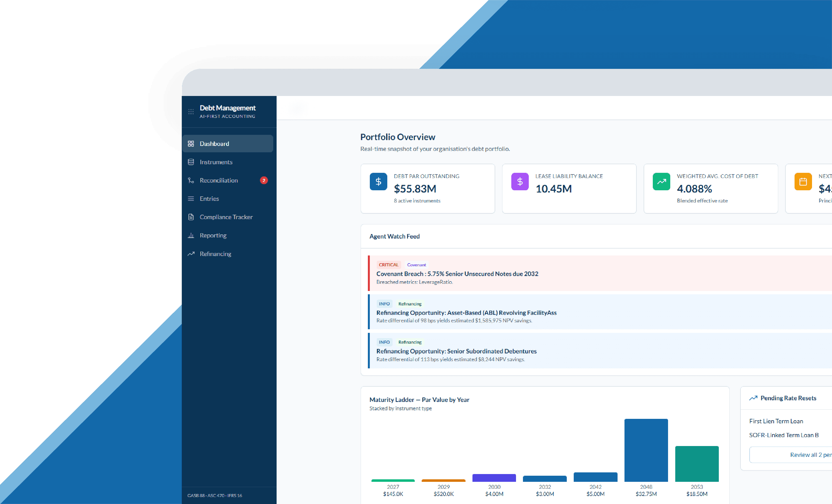Image resolution: width=832 pixels, height=504 pixels.
Task: Click the $55.83M debt par value
Action: tap(415, 188)
